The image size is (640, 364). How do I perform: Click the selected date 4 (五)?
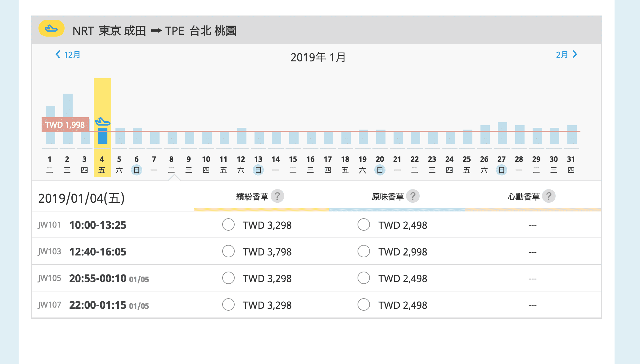(102, 164)
